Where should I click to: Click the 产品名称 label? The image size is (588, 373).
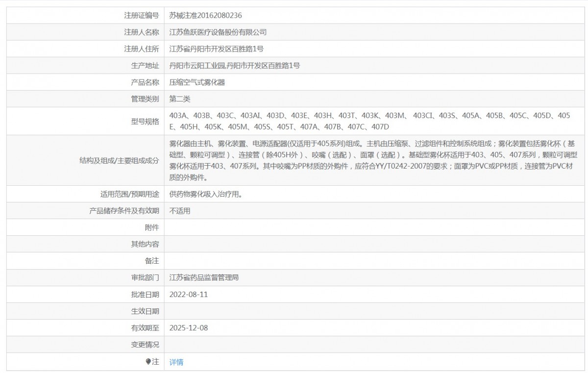coord(145,82)
